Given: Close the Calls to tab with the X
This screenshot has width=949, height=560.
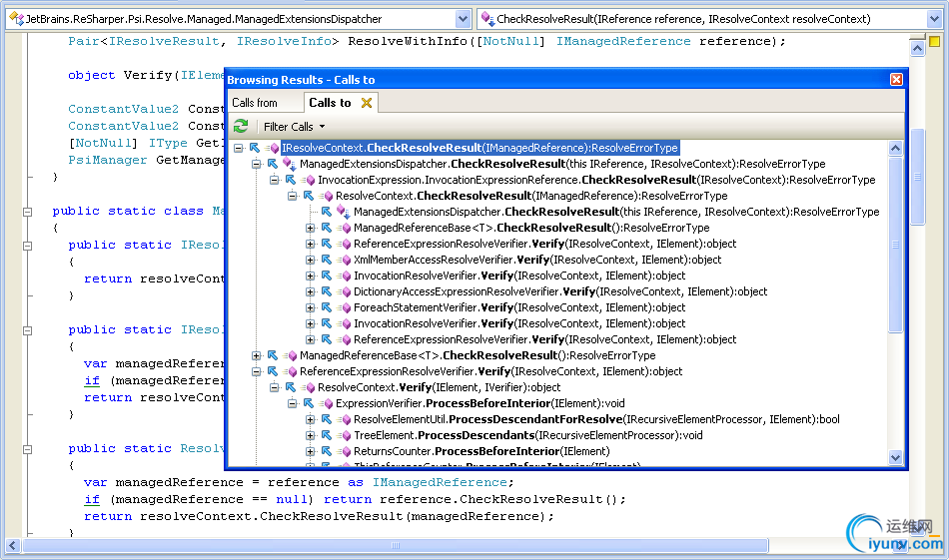Looking at the screenshot, I should pyautogui.click(x=367, y=103).
